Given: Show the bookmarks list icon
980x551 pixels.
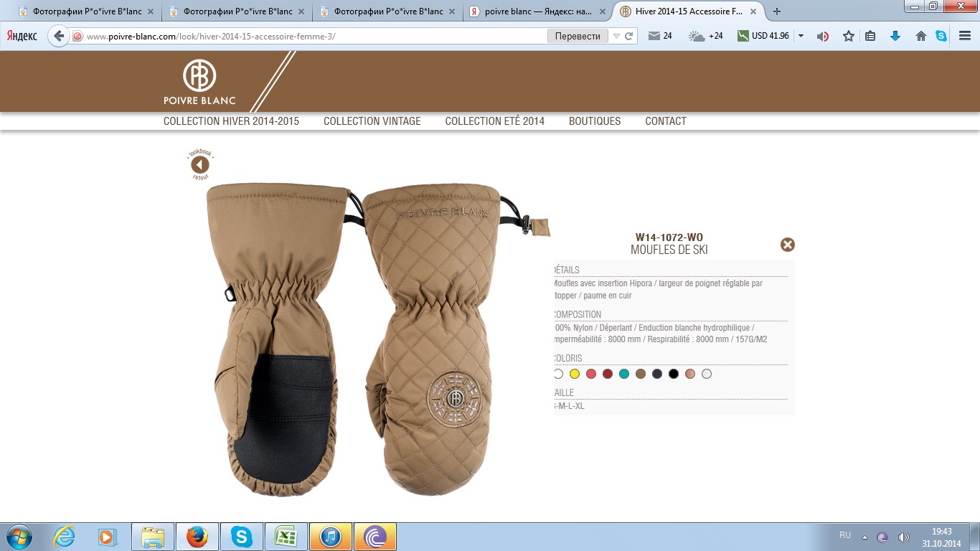Looking at the screenshot, I should pyautogui.click(x=870, y=36).
